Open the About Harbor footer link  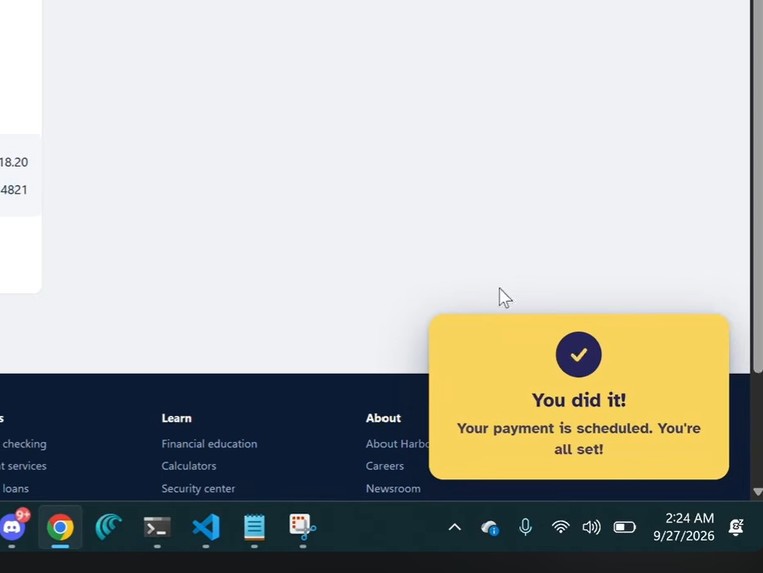click(x=397, y=444)
